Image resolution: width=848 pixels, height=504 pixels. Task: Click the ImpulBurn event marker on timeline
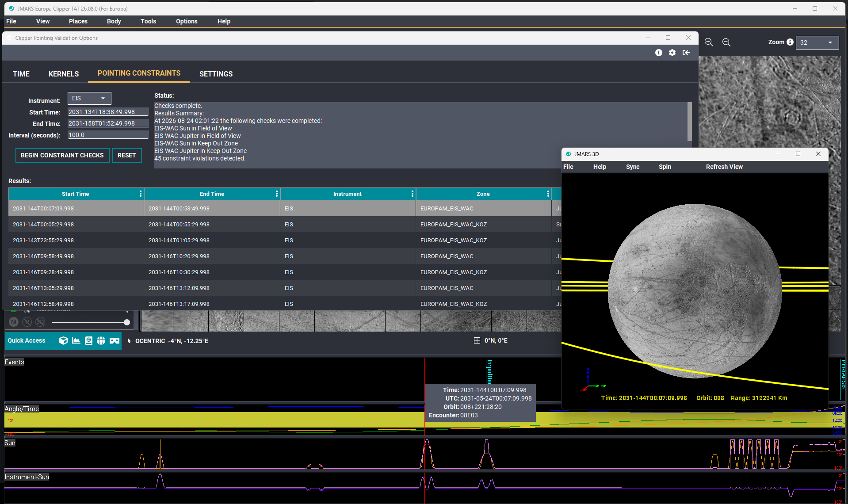(x=489, y=371)
